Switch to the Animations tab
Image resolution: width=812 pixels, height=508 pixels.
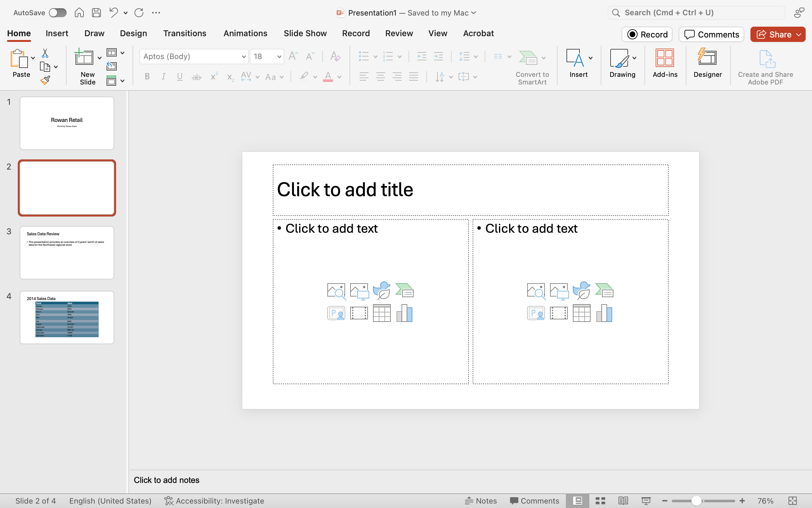point(245,33)
